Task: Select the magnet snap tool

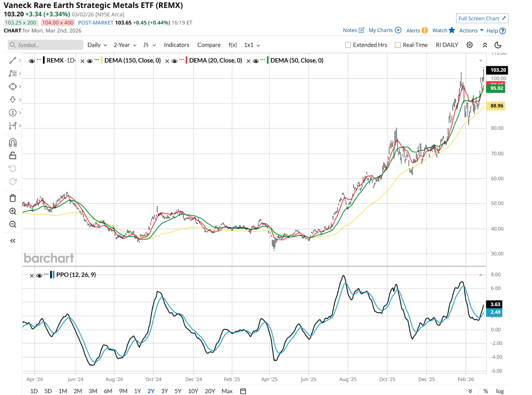Action: pyautogui.click(x=13, y=143)
